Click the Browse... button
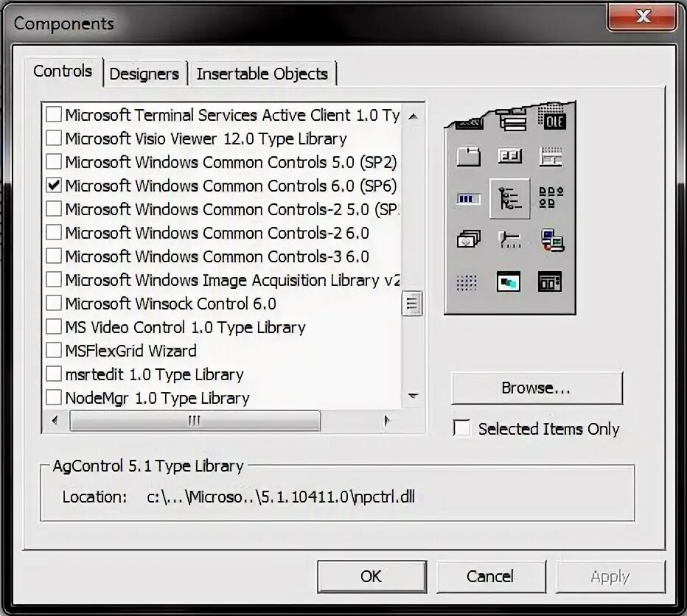 [x=537, y=388]
